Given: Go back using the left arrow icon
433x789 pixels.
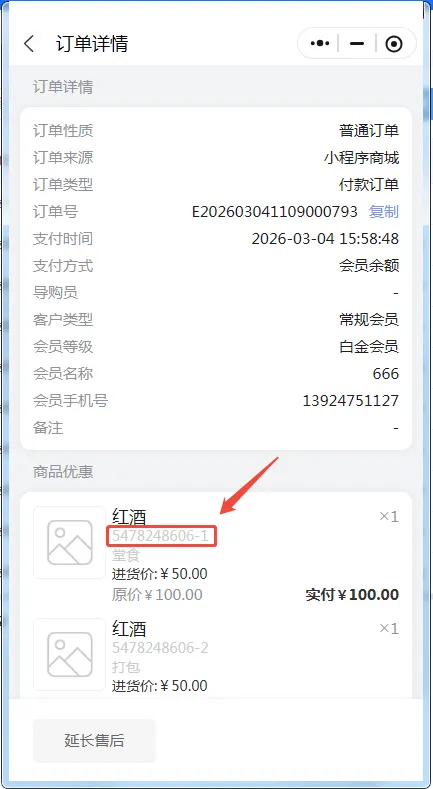Looking at the screenshot, I should (29, 44).
